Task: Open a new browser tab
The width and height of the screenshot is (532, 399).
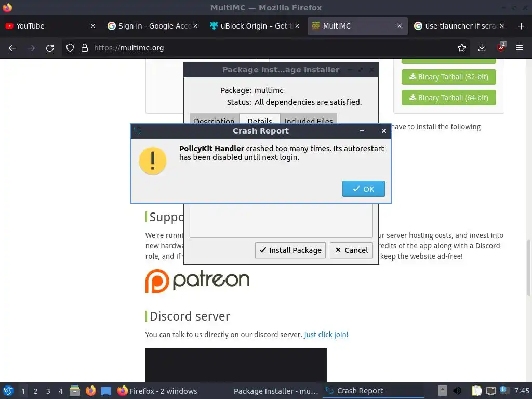Action: point(522,26)
